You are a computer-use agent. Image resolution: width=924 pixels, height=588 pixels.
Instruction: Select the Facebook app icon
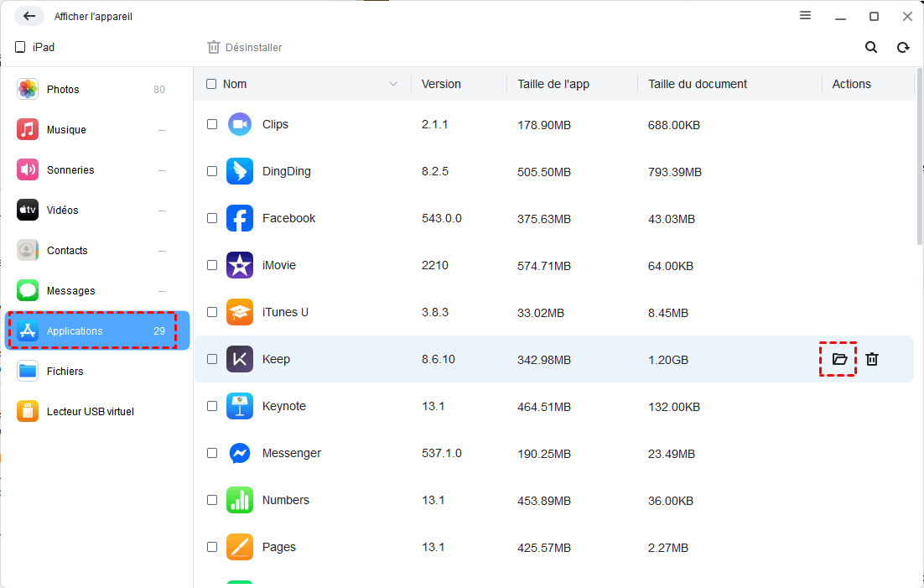[x=240, y=218]
